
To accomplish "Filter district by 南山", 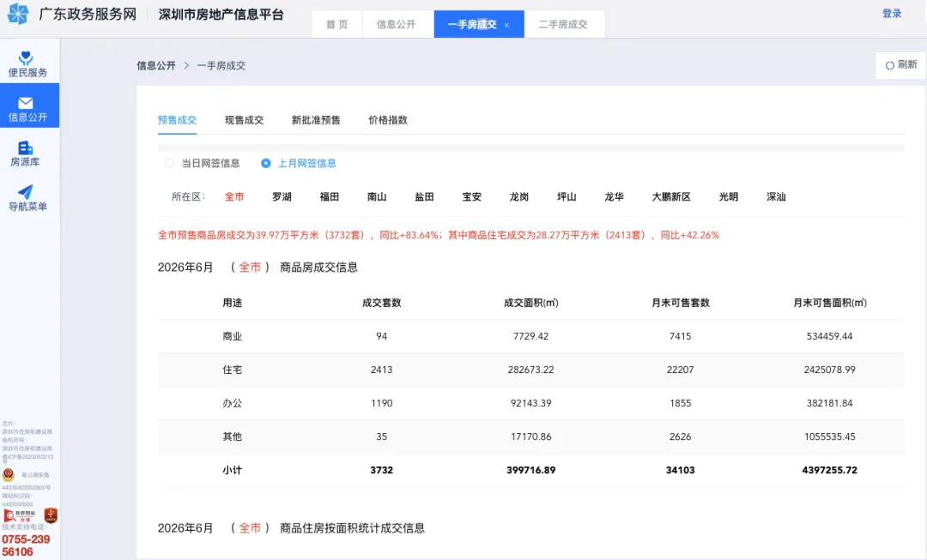I will (377, 196).
